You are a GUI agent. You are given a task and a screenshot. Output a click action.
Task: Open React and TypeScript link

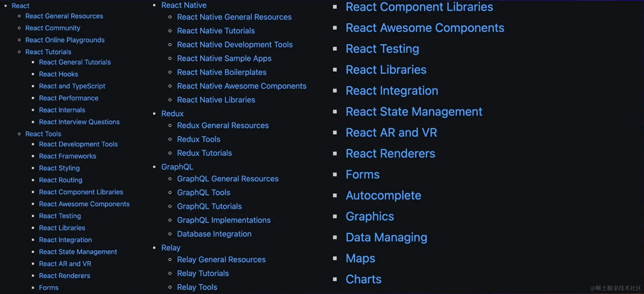[x=72, y=86]
